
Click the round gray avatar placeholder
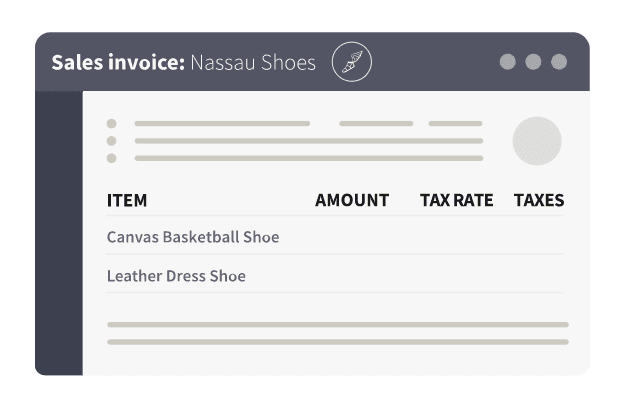click(x=537, y=141)
